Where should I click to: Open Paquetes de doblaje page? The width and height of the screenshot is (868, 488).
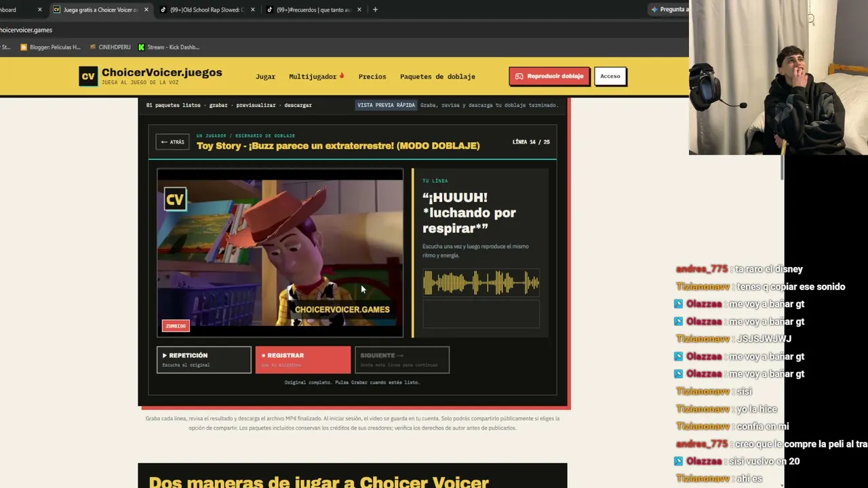pos(437,77)
